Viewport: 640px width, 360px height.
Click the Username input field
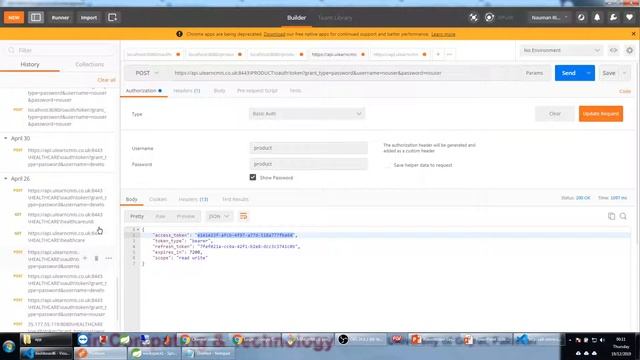coord(309,148)
